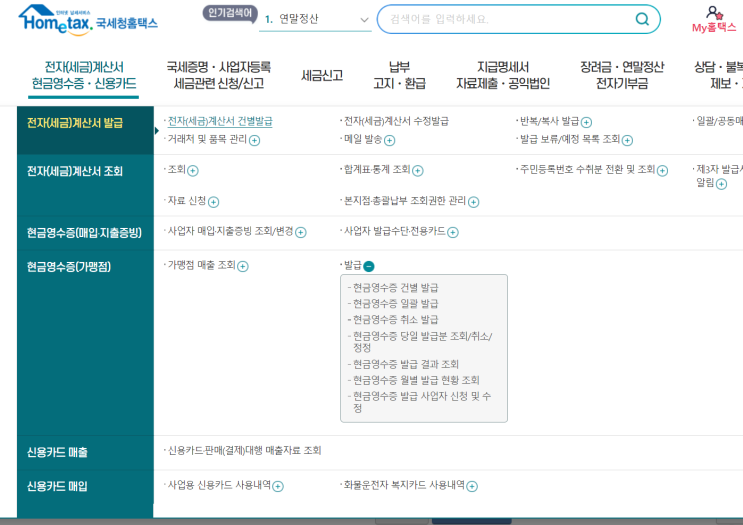Open 현금영수증 발급 사업자 신청 및 수정

422,402
